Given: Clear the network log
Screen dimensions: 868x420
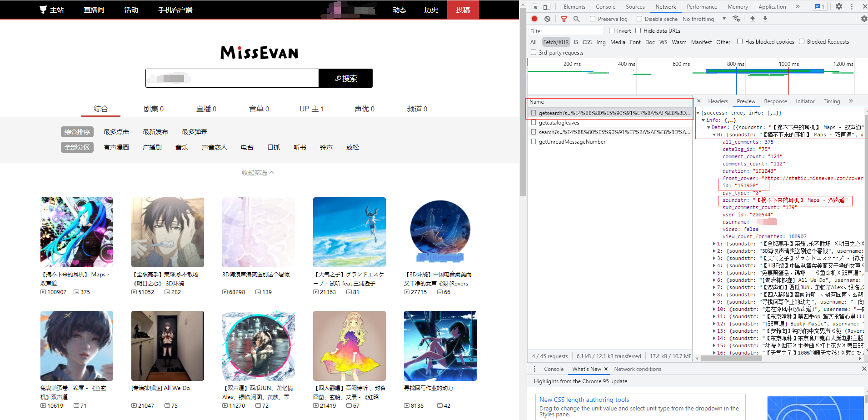Looking at the screenshot, I should pos(547,19).
